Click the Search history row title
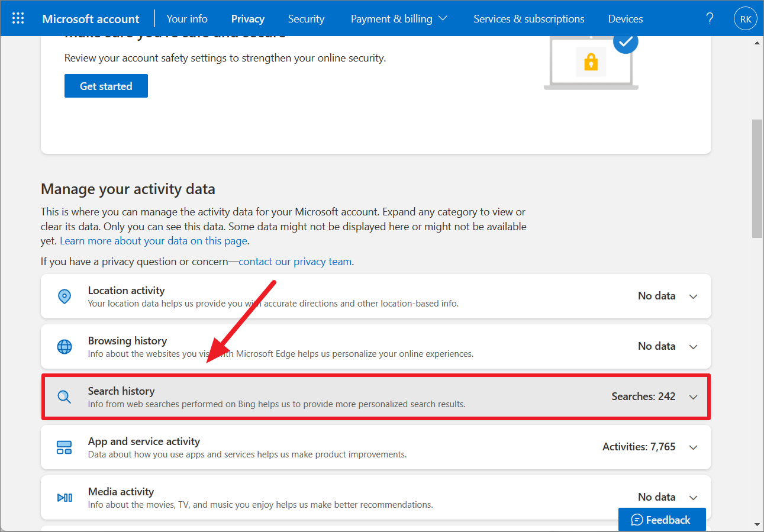This screenshot has height=532, width=764. tap(121, 391)
